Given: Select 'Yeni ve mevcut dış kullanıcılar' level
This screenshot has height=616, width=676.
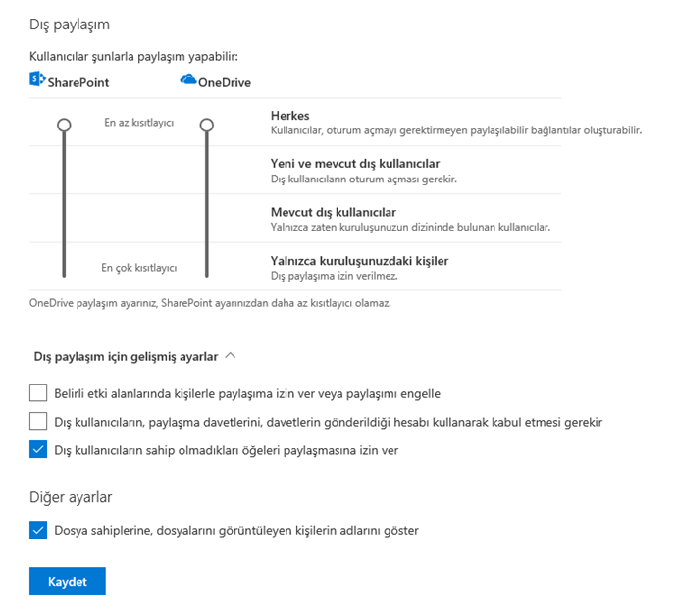Looking at the screenshot, I should tap(355, 164).
